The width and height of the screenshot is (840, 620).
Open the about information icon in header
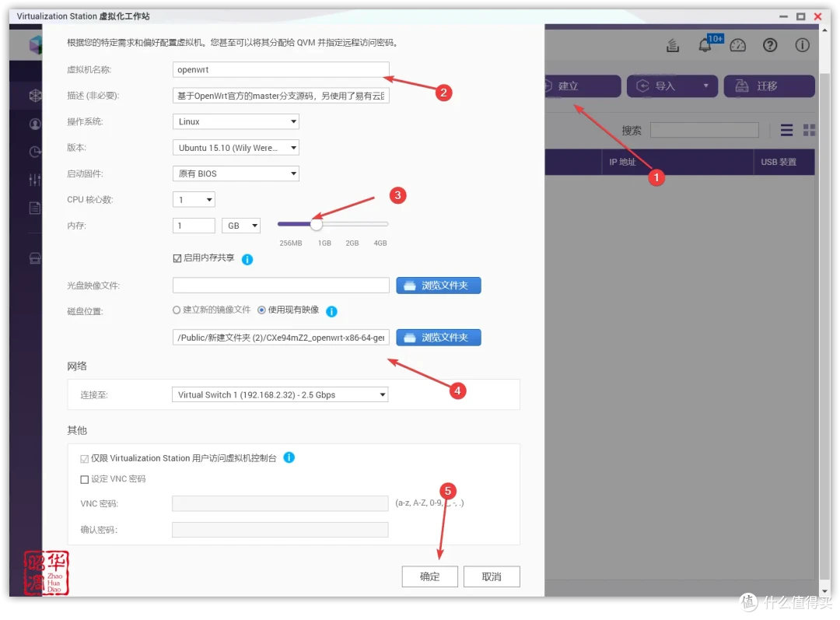click(802, 46)
